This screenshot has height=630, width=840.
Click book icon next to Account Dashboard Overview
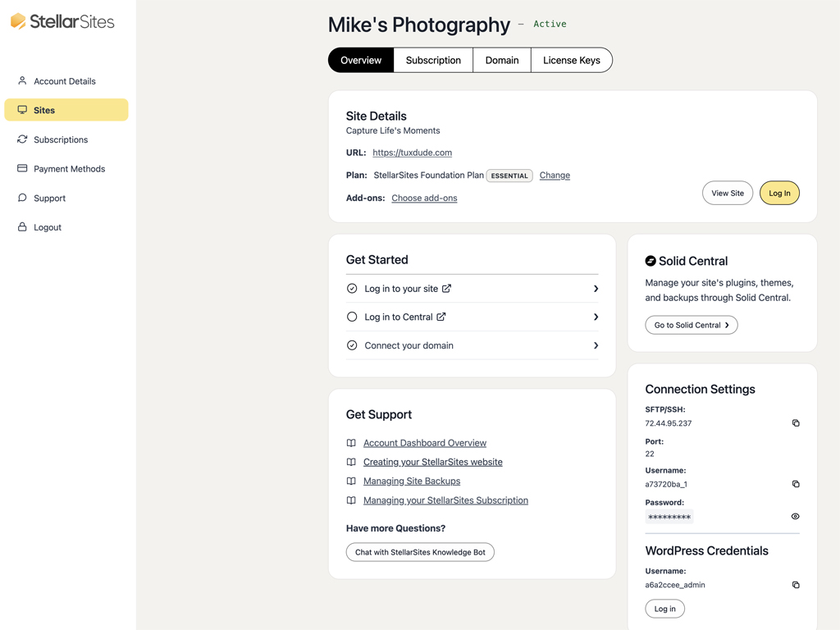coord(351,443)
